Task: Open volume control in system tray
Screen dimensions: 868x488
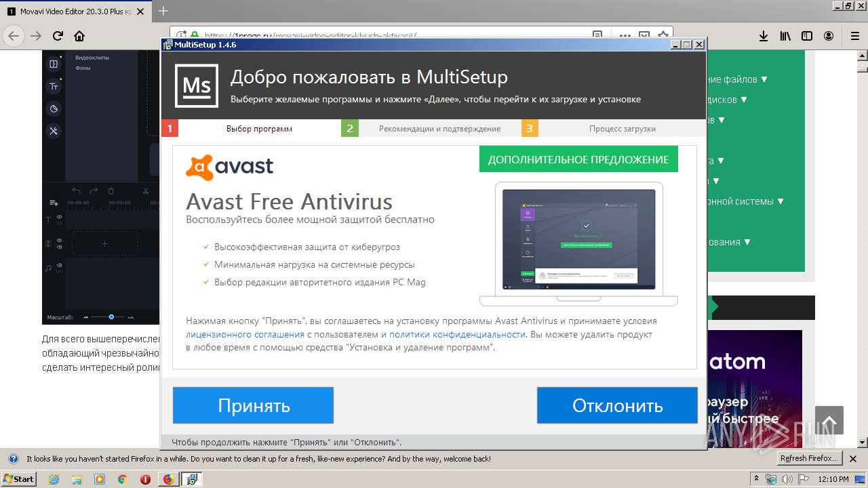Action: tap(787, 479)
